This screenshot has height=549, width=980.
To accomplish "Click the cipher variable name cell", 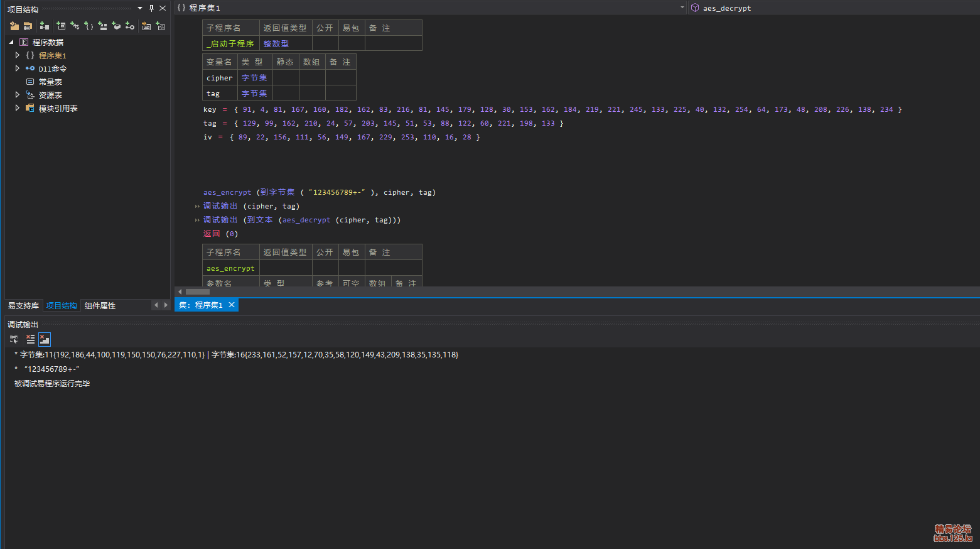I will pyautogui.click(x=220, y=78).
